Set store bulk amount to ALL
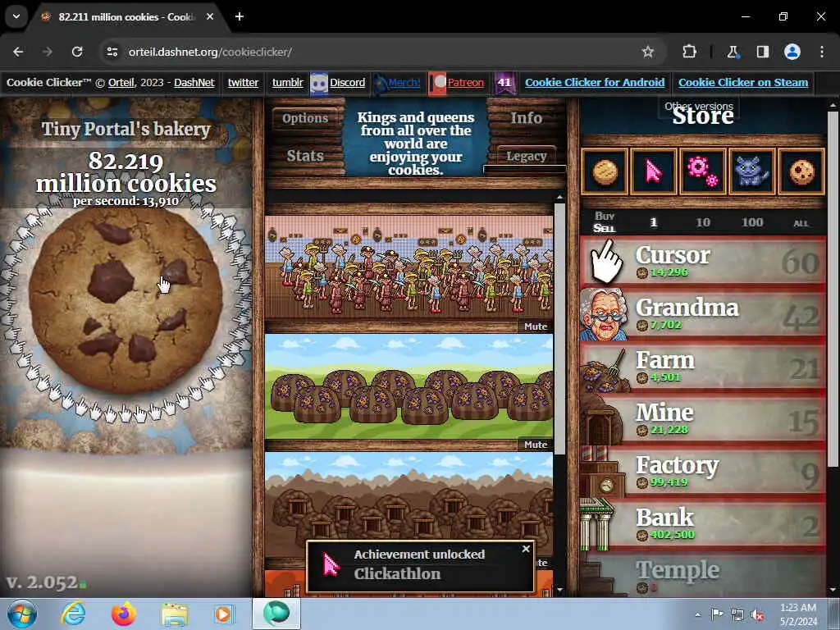Screen dimensions: 840x630 801,223
